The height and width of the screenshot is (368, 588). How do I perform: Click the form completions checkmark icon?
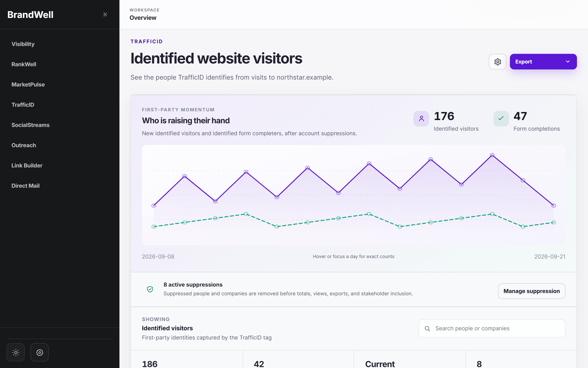501,118
